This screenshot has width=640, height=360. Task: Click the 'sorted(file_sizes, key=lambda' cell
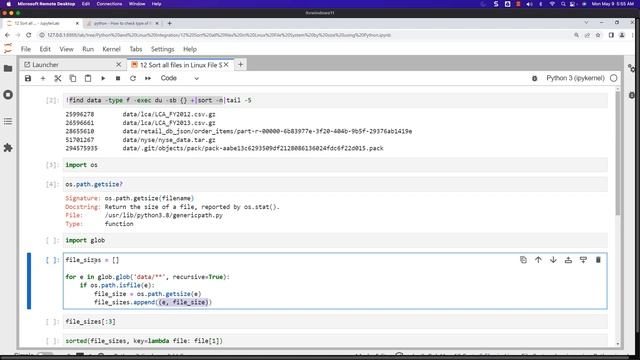pyautogui.click(x=335, y=340)
